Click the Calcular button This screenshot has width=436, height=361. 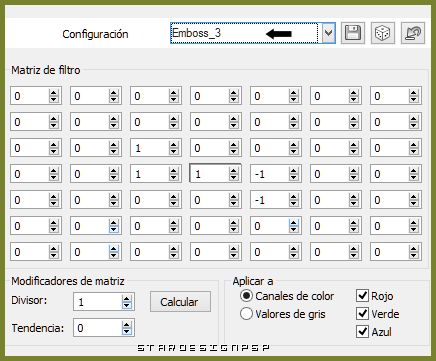180,302
